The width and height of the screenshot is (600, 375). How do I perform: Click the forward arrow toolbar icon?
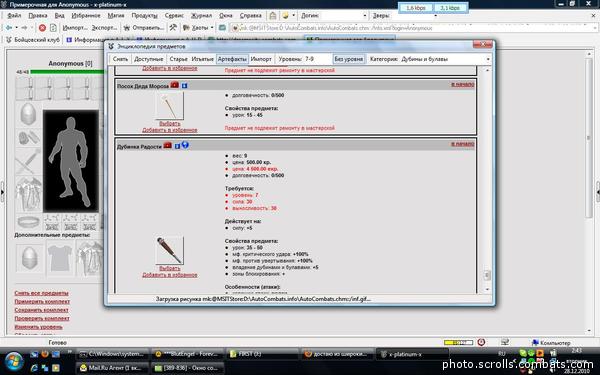click(x=24, y=28)
